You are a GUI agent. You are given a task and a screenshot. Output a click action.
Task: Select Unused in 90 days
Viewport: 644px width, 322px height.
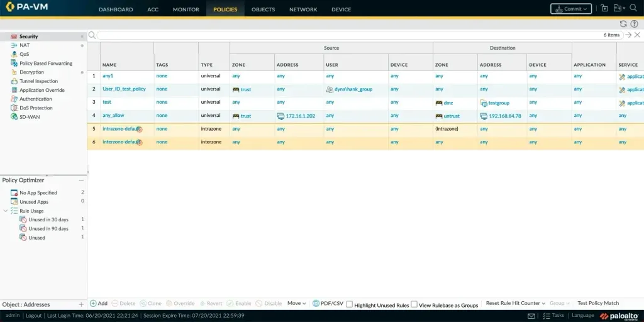48,229
